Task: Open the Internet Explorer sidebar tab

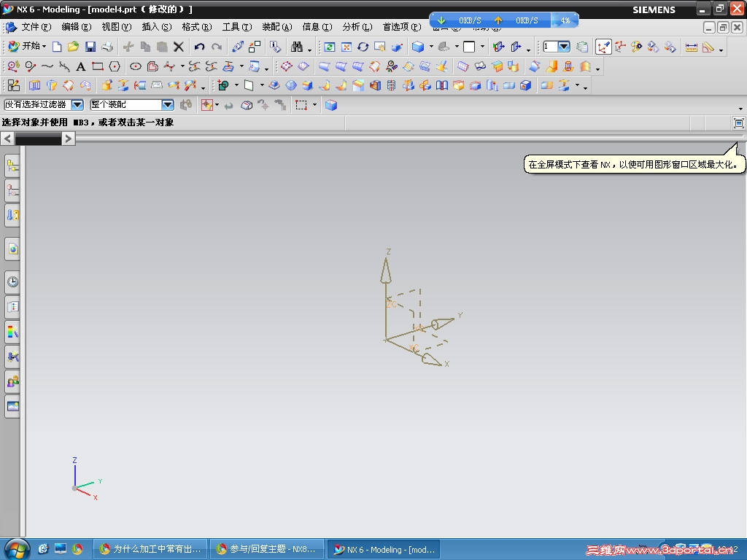Action: tap(13, 249)
